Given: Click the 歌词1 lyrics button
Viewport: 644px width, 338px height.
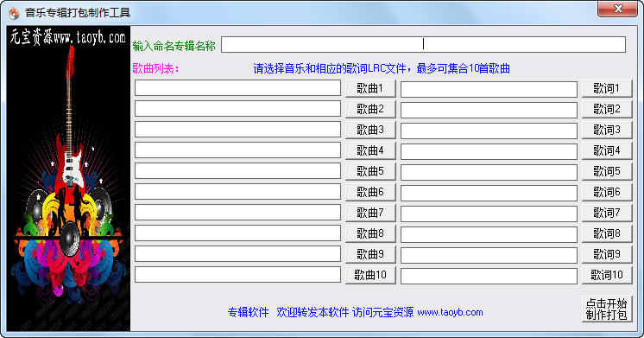Looking at the screenshot, I should (x=607, y=88).
